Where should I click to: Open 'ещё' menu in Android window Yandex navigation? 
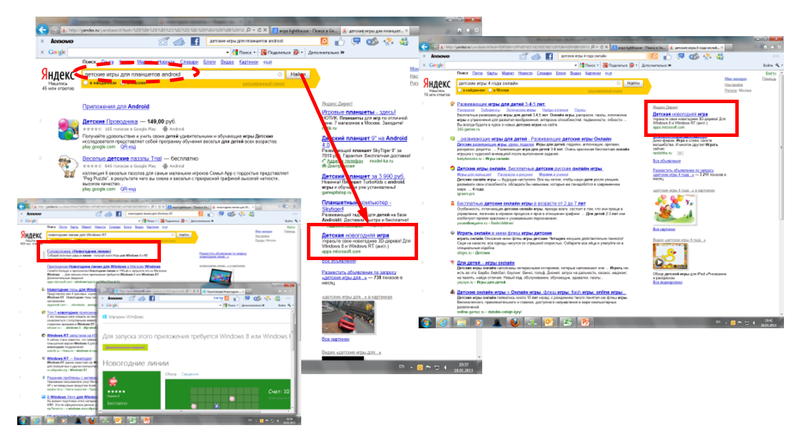(267, 62)
